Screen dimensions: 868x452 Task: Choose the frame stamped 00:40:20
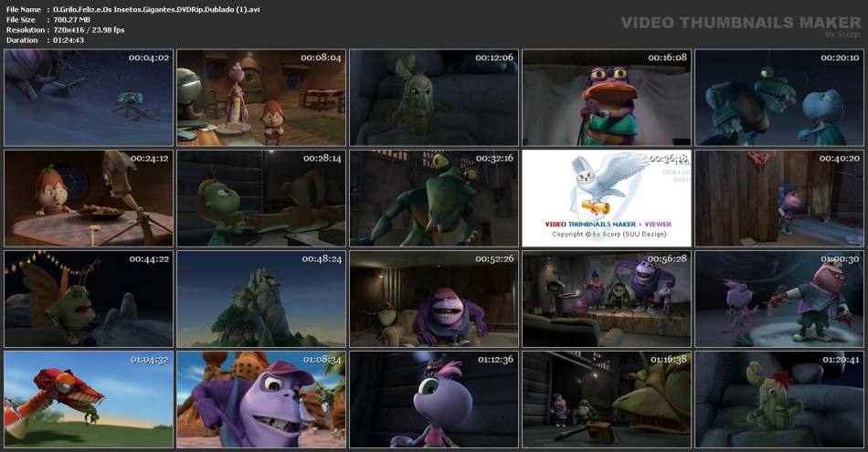coord(779,198)
